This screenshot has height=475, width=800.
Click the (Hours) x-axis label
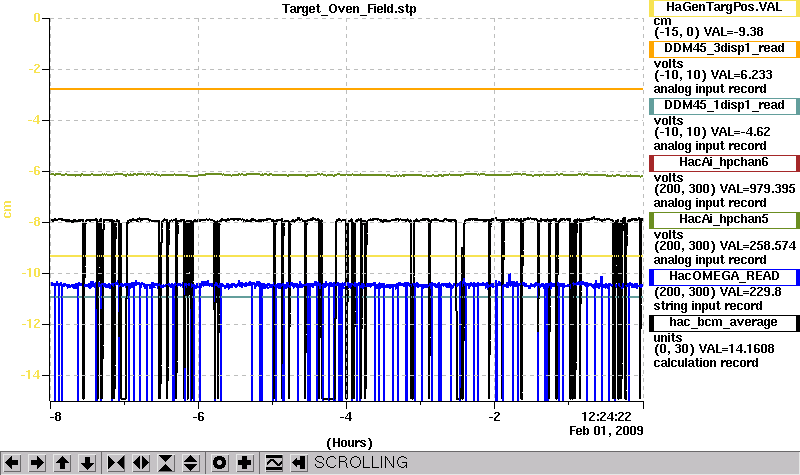coord(349,443)
